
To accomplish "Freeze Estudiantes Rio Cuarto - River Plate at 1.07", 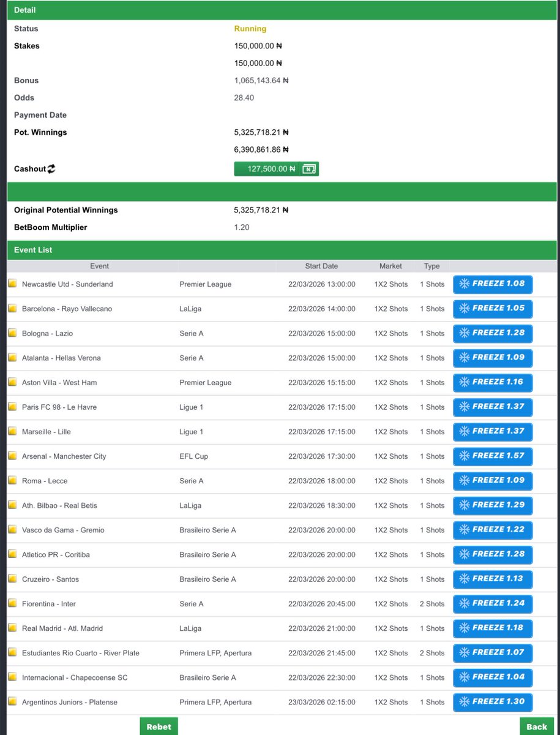I will pos(493,653).
